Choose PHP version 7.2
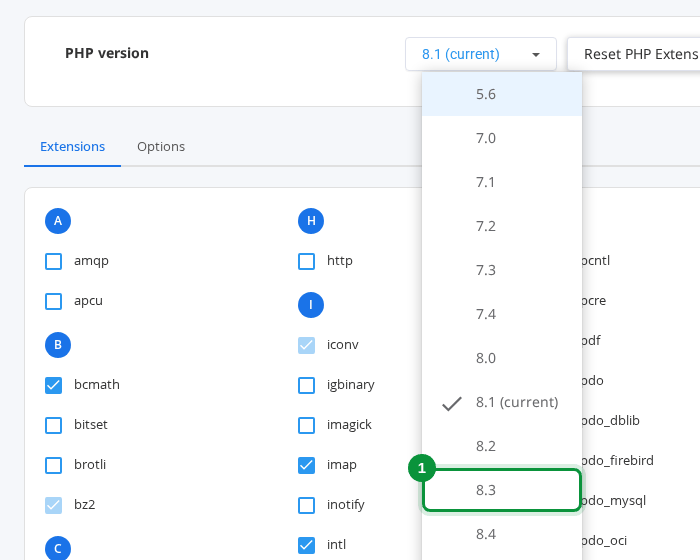This screenshot has width=700, height=560. click(502, 226)
